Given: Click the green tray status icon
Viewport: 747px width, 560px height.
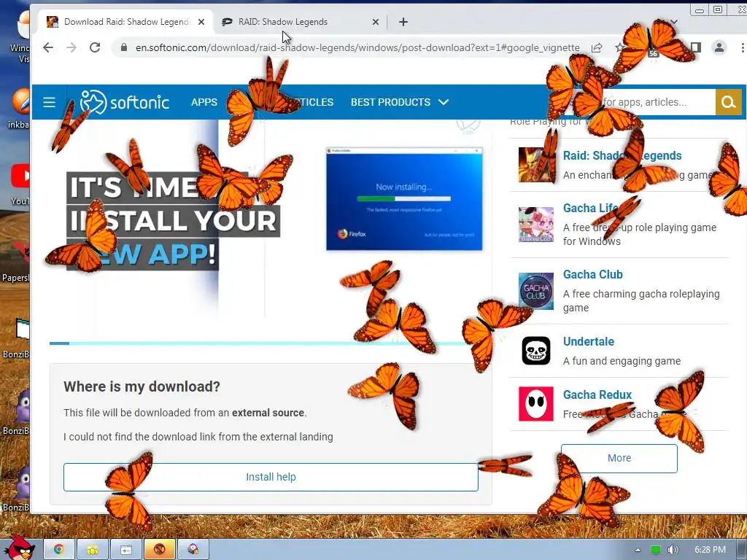Looking at the screenshot, I should [x=656, y=550].
